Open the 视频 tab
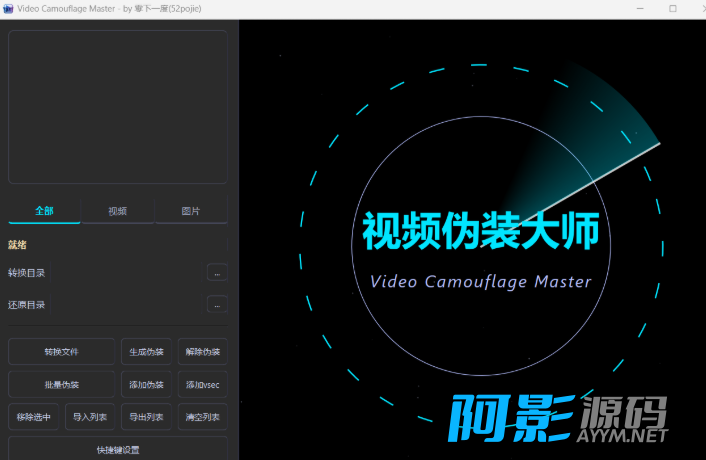The height and width of the screenshot is (460, 706). (118, 211)
